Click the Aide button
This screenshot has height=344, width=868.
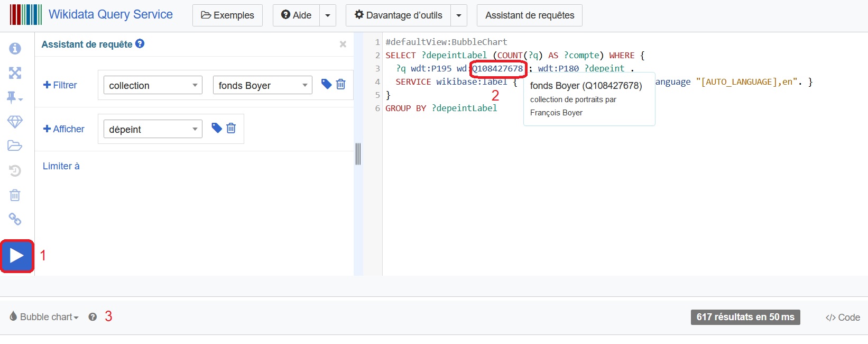tap(297, 15)
